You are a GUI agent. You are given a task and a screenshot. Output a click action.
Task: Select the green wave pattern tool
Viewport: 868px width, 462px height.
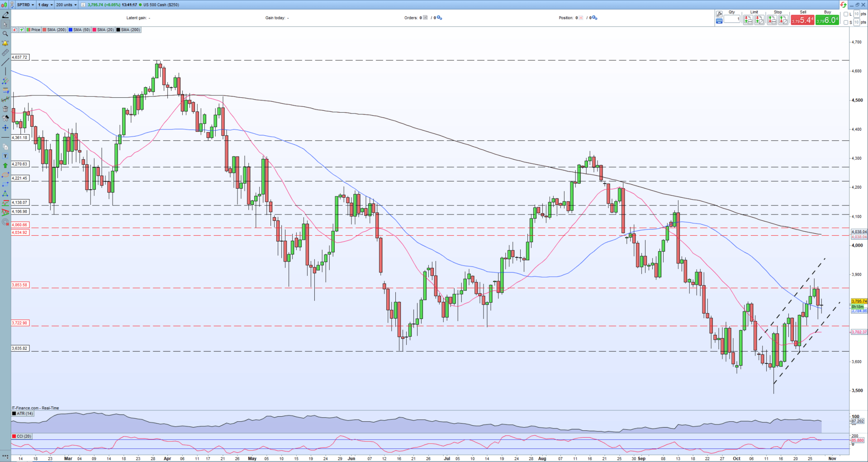tap(5, 203)
